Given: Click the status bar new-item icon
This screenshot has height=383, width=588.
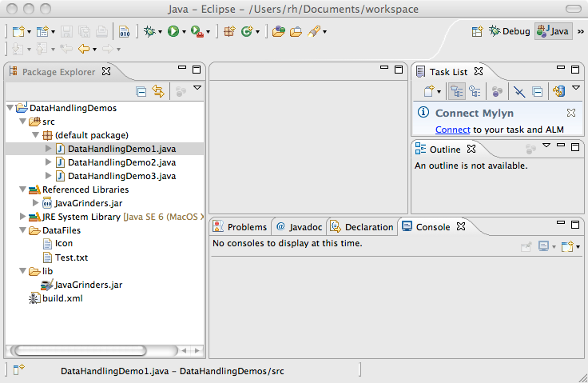Looking at the screenshot, I should point(18,369).
